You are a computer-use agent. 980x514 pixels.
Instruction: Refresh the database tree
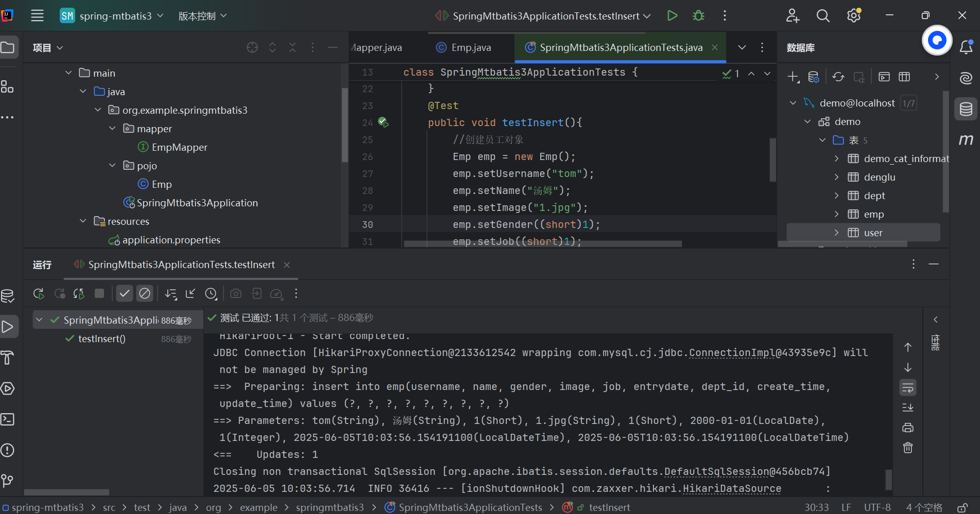pyautogui.click(x=838, y=77)
